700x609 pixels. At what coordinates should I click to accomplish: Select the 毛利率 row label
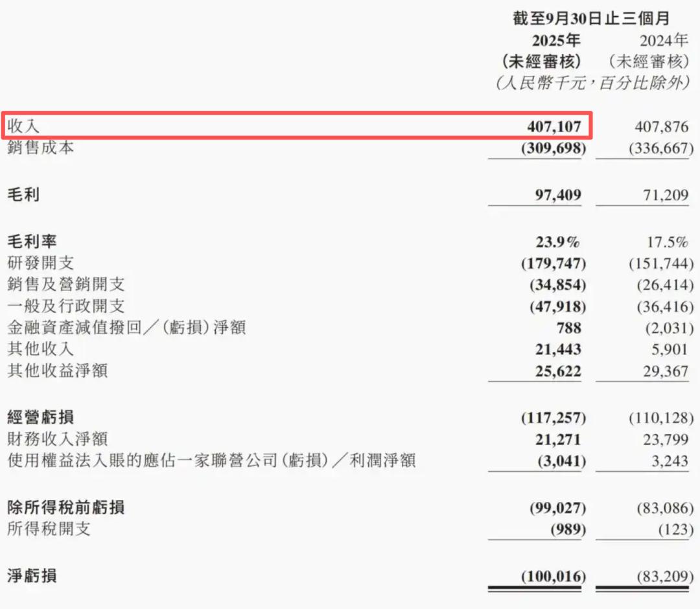(32, 242)
